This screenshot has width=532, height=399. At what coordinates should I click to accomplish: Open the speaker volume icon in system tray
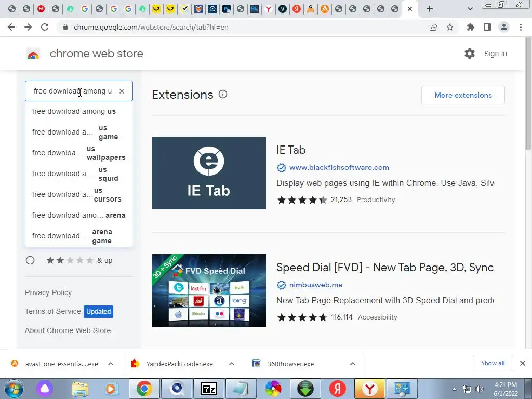tap(480, 389)
